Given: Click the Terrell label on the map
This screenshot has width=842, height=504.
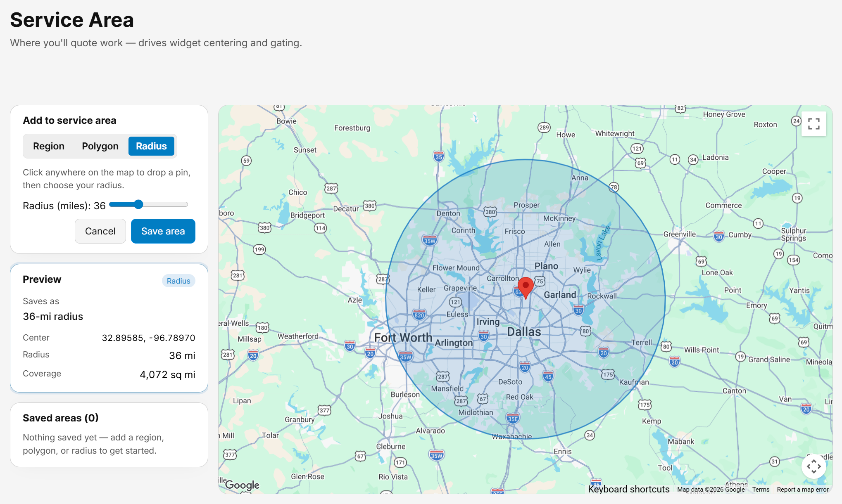Looking at the screenshot, I should click(x=642, y=343).
